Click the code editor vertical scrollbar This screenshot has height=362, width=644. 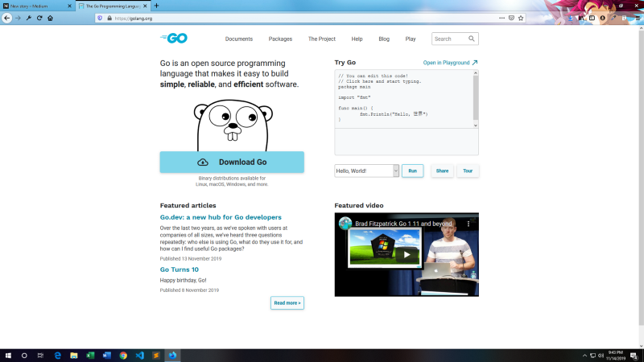(475, 97)
